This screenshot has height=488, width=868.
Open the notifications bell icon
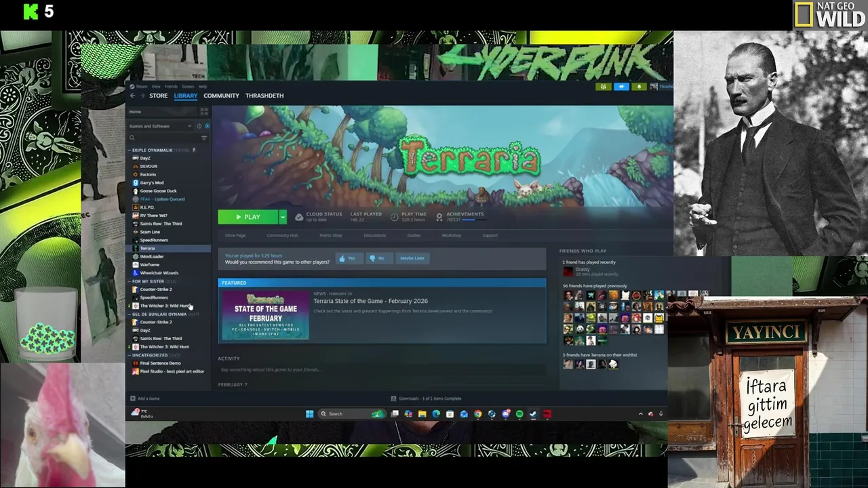coord(639,87)
